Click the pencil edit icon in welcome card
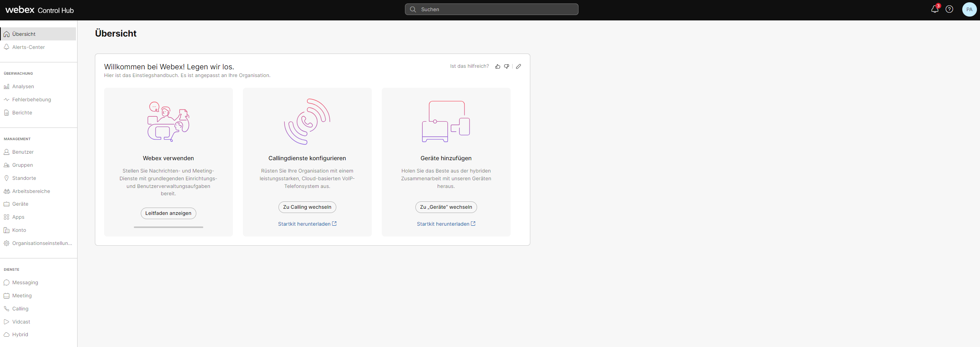The width and height of the screenshot is (980, 347). (x=519, y=67)
